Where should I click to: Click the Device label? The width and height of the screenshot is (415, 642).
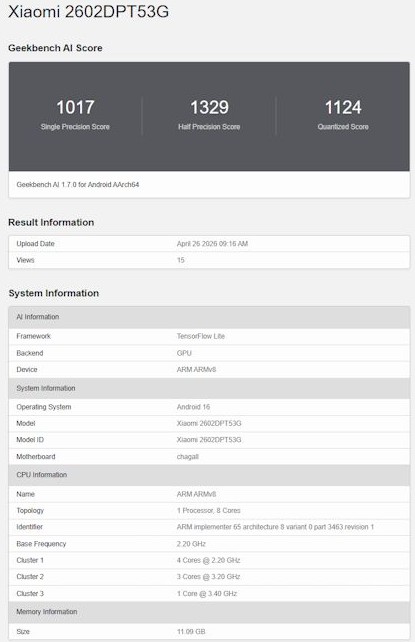click(27, 369)
